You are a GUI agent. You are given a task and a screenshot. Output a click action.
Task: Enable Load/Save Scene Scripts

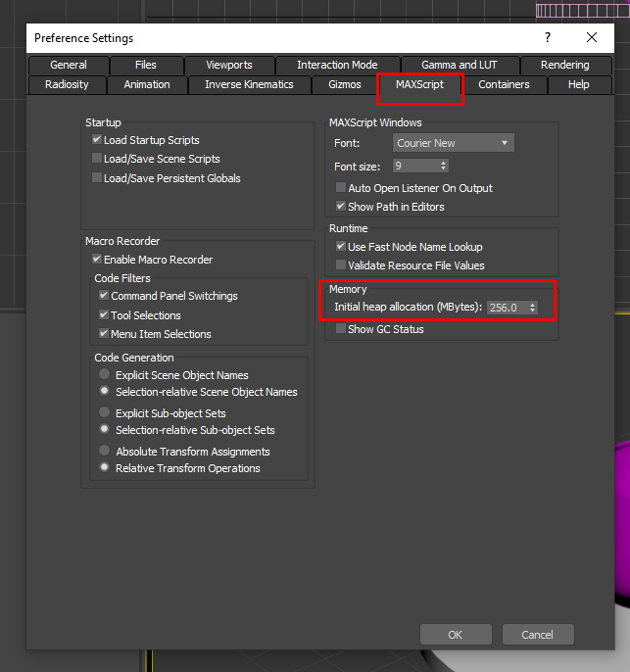[97, 158]
